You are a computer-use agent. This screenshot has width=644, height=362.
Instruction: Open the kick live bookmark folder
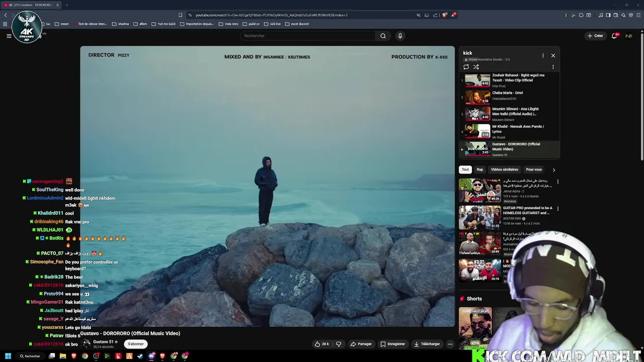click(272, 24)
